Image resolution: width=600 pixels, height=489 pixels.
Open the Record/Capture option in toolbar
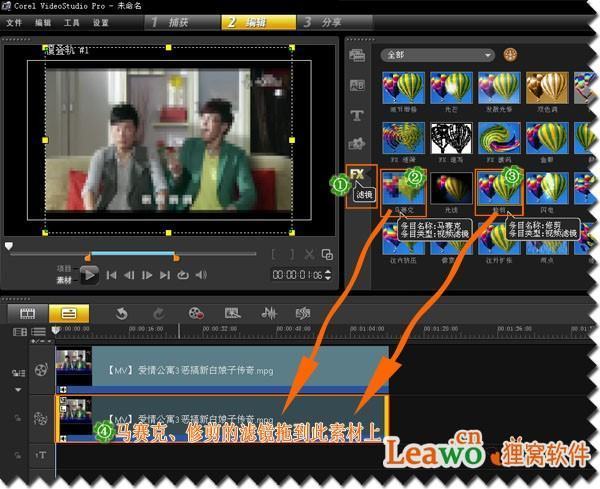pos(196,313)
